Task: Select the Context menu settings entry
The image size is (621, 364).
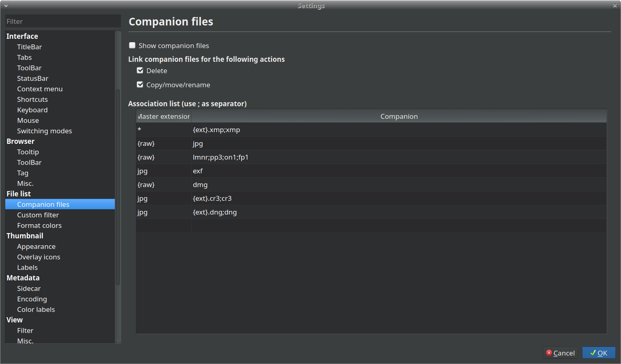Action: pos(40,89)
